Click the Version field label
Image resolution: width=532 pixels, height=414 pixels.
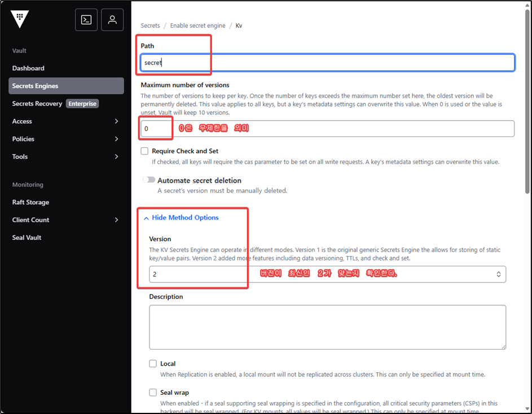[x=160, y=239]
